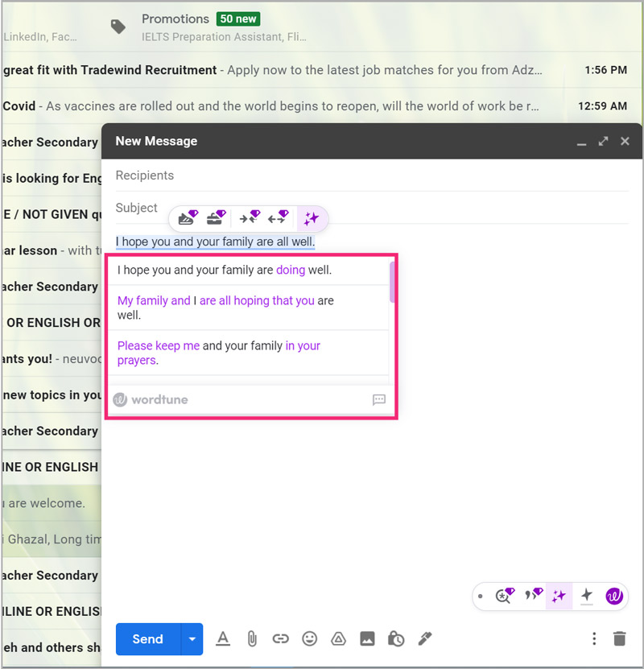Click the attach files paperclip icon
This screenshot has width=644, height=669.
252,638
